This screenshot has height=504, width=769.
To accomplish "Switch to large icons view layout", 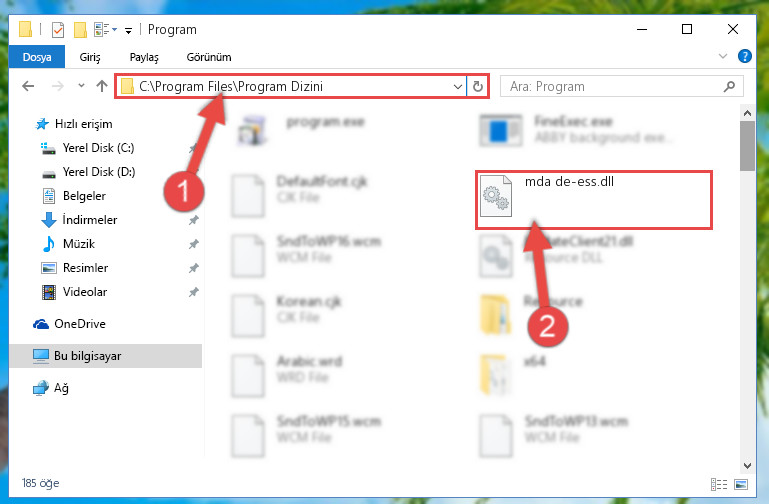I will (x=741, y=484).
